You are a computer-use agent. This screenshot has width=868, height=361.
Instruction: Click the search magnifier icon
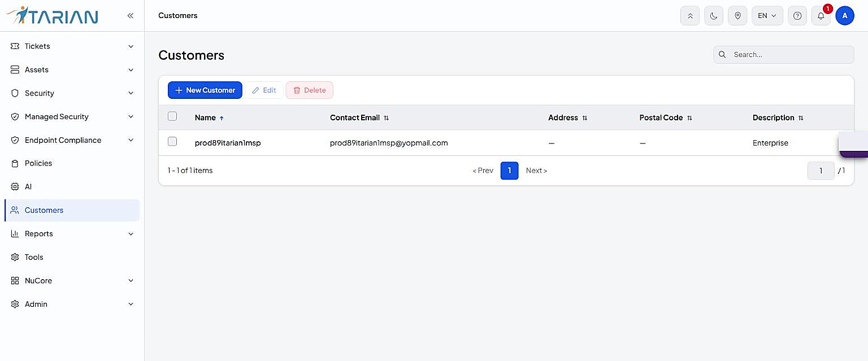pos(722,55)
